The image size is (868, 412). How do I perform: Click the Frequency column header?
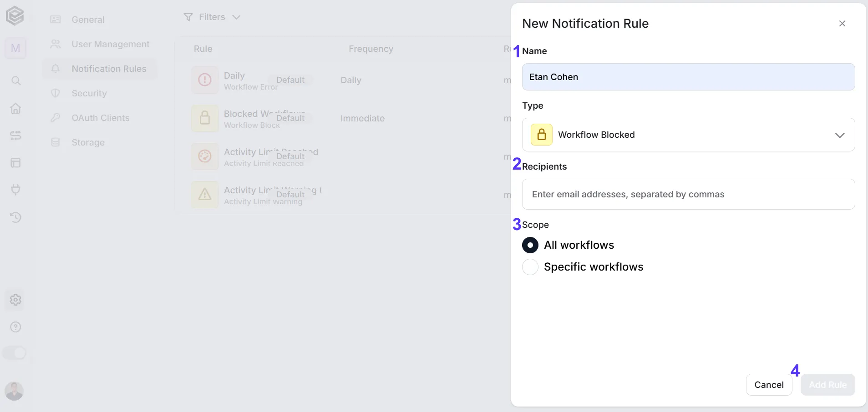tap(371, 49)
